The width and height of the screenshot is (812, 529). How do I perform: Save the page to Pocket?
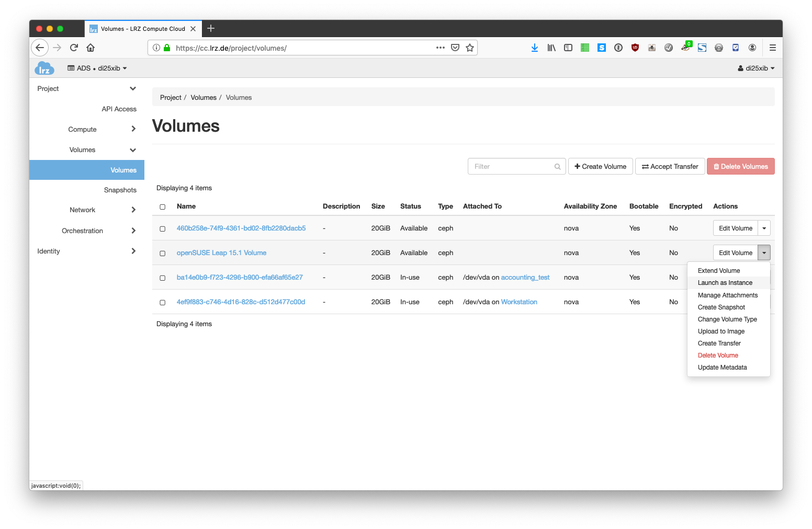(455, 48)
